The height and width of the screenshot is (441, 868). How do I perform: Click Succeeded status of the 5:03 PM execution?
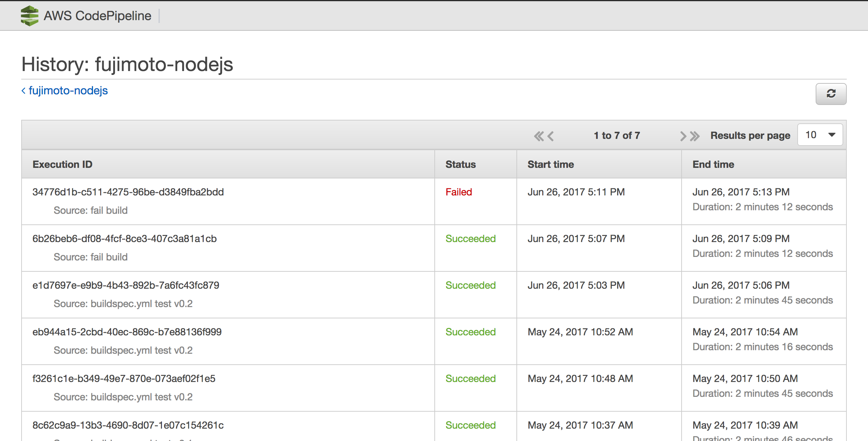coord(470,285)
